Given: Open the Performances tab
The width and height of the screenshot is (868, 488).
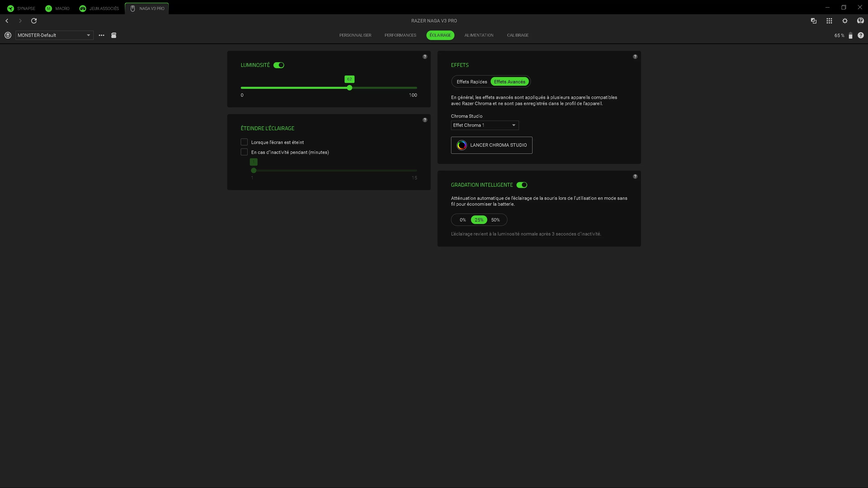Looking at the screenshot, I should click(x=400, y=35).
